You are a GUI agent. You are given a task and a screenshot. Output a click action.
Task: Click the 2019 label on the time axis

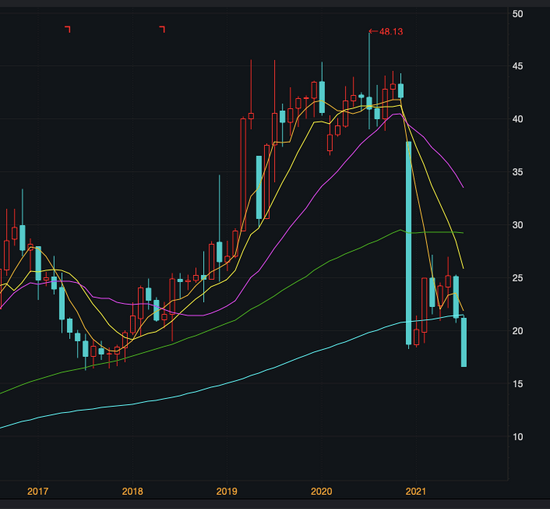[227, 491]
